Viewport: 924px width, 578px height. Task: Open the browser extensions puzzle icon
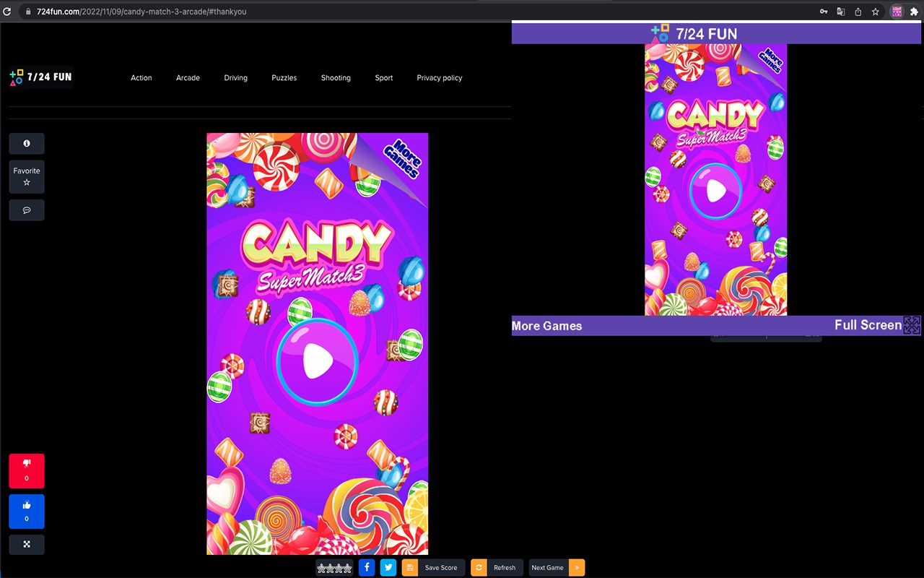pos(914,12)
